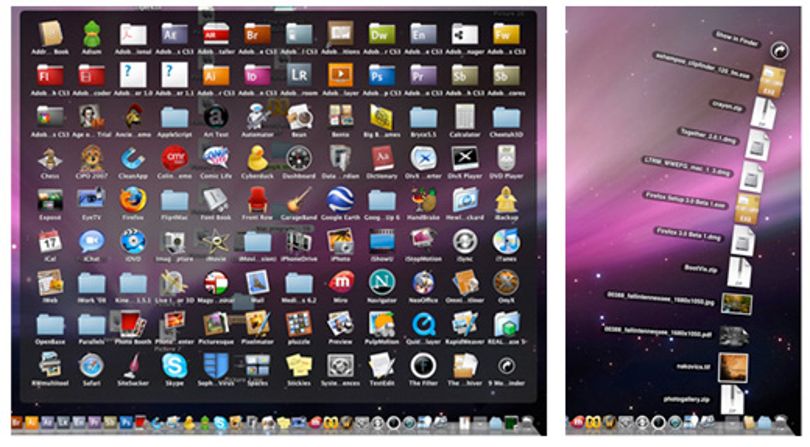Image resolution: width=810 pixels, height=447 pixels.
Task: Open the Calculator app icon
Action: [464, 117]
